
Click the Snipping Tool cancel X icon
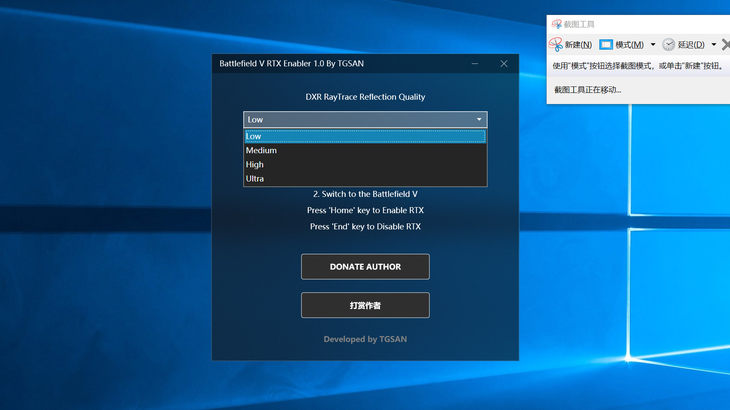725,45
